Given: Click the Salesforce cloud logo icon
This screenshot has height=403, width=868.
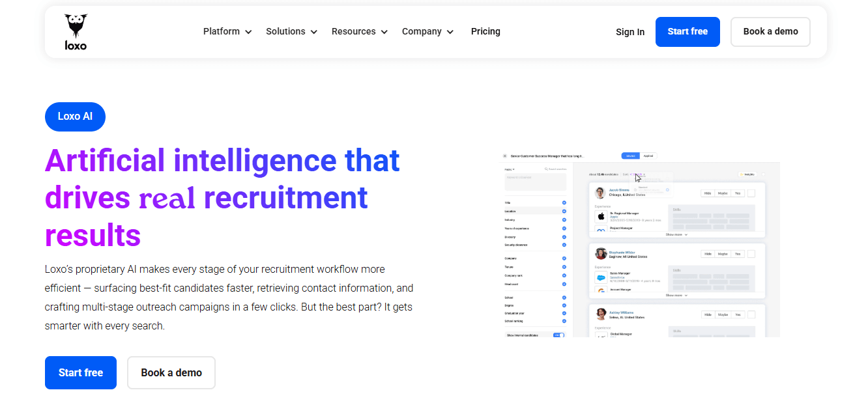Looking at the screenshot, I should [601, 277].
